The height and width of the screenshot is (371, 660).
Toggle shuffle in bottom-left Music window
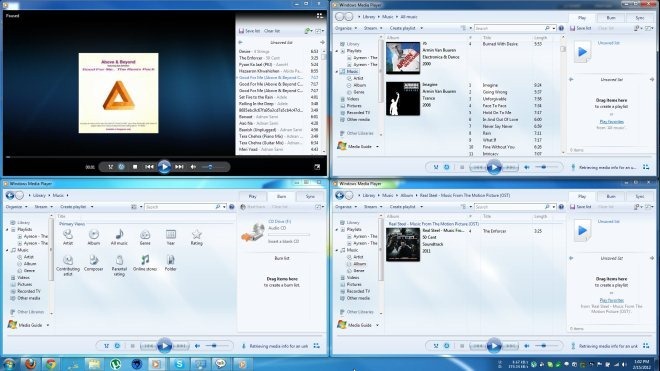click(106, 346)
